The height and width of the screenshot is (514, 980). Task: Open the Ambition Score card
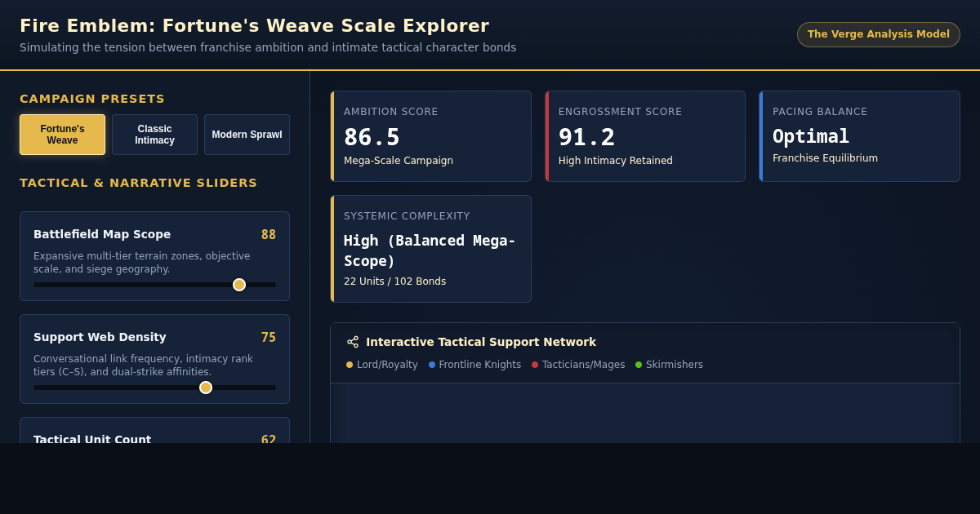pos(430,136)
